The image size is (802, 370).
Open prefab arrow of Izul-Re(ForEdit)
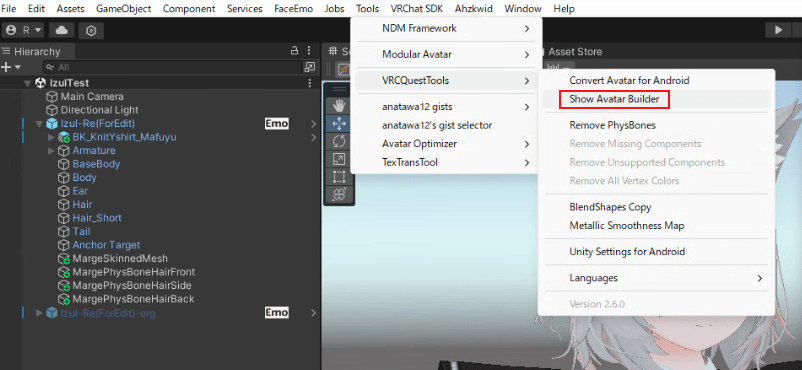tap(314, 123)
